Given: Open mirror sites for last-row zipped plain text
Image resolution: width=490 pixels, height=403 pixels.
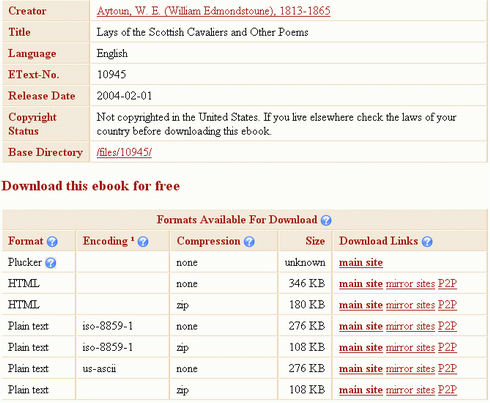Looking at the screenshot, I should pyautogui.click(x=410, y=390).
